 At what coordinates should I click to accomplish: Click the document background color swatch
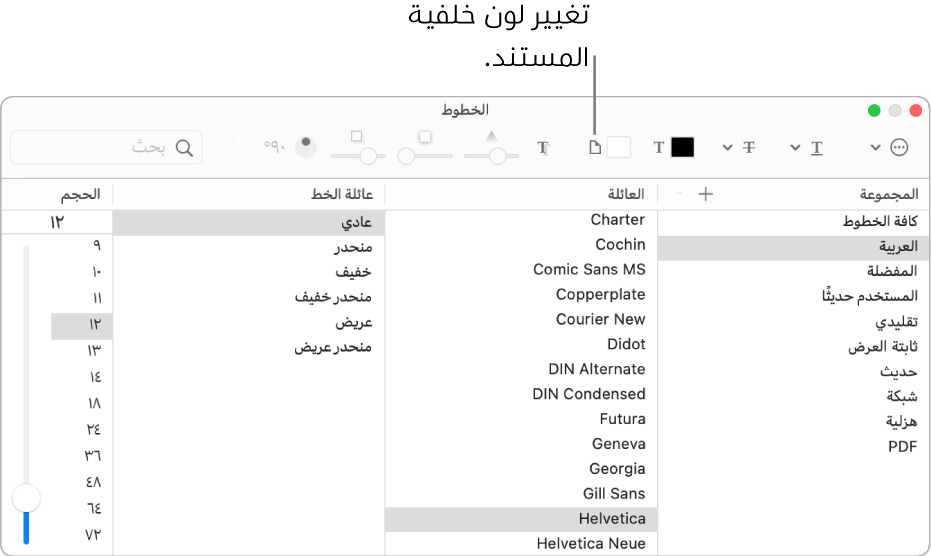click(619, 147)
